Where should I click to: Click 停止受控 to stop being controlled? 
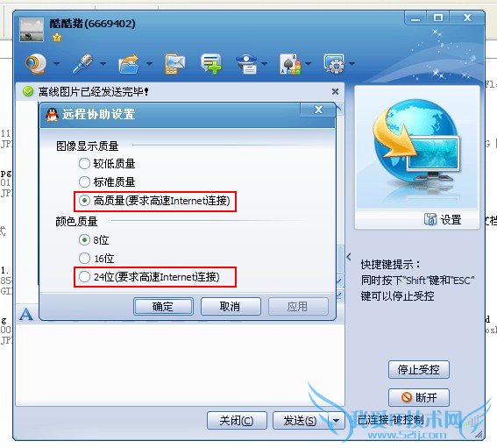point(419,369)
